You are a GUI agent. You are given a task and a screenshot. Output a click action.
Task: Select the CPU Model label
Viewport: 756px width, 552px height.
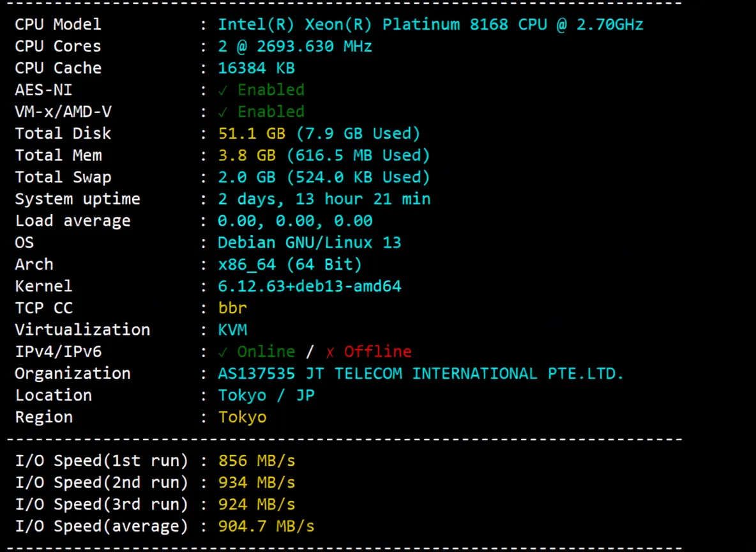click(x=57, y=24)
